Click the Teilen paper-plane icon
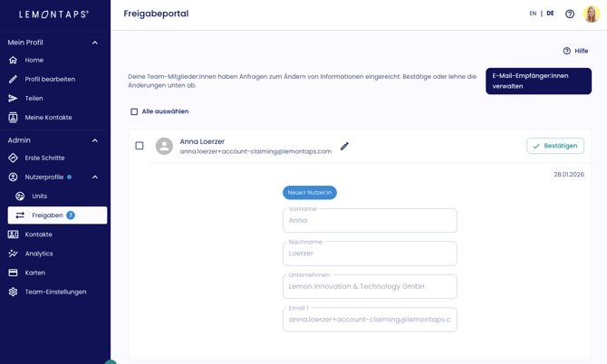This screenshot has height=364, width=607. click(x=13, y=99)
